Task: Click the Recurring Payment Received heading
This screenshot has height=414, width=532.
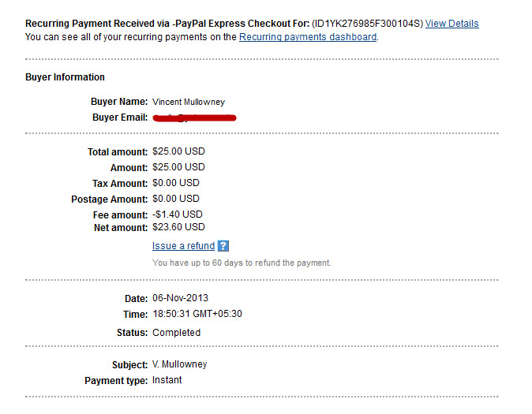Action: (x=167, y=24)
